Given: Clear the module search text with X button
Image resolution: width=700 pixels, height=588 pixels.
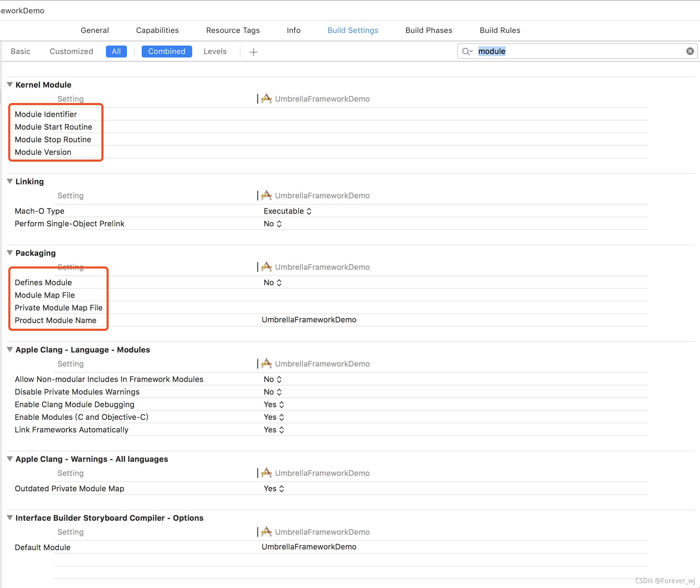Looking at the screenshot, I should coord(690,51).
